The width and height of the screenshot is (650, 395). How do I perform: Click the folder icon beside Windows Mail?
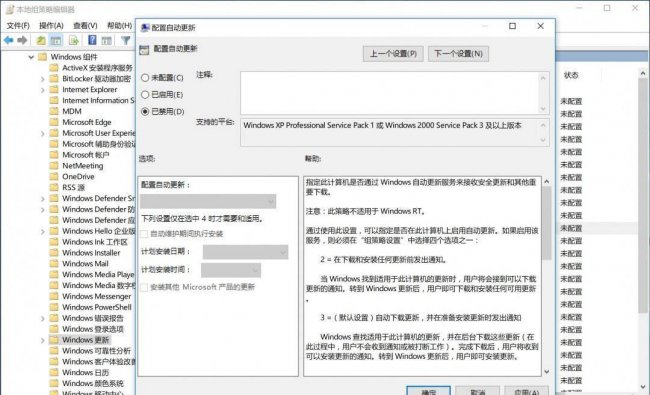[x=54, y=264]
